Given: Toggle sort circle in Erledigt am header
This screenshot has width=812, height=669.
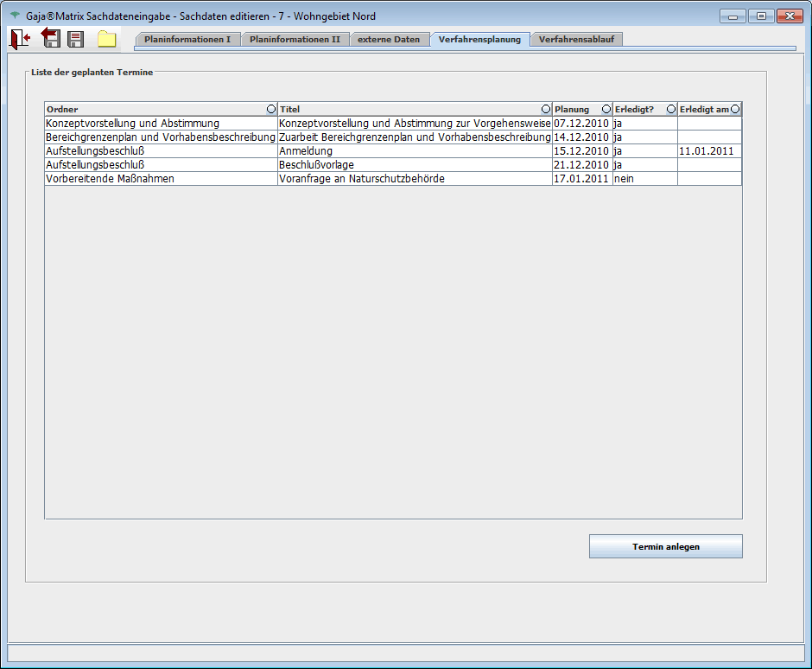Looking at the screenshot, I should pyautogui.click(x=735, y=109).
